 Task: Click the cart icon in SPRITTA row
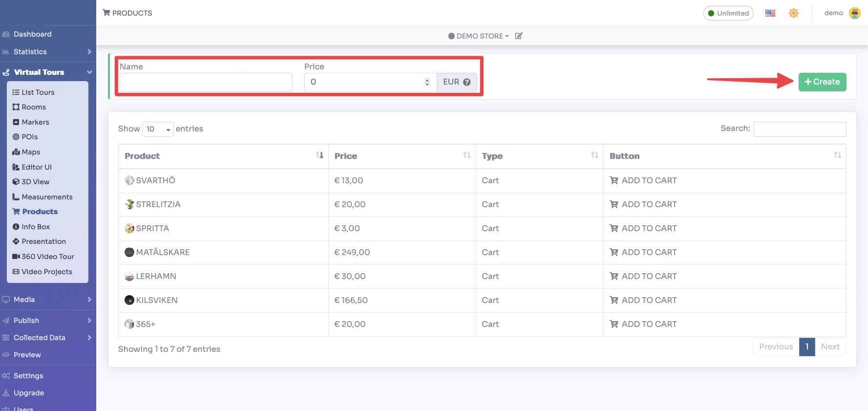pyautogui.click(x=614, y=228)
